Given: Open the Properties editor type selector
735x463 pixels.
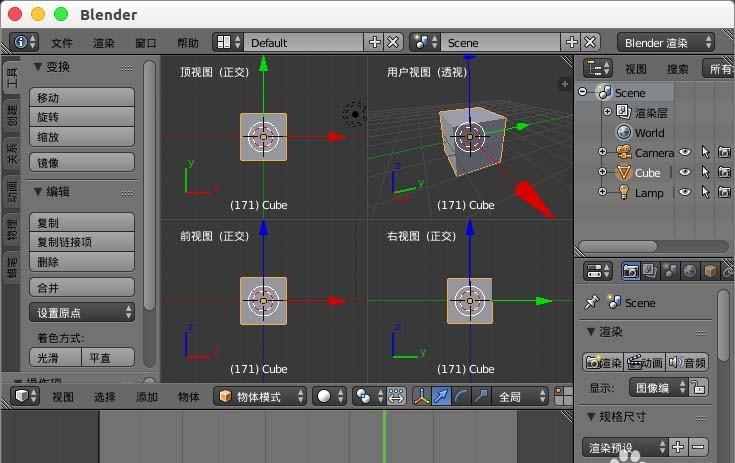Looking at the screenshot, I should (x=598, y=271).
